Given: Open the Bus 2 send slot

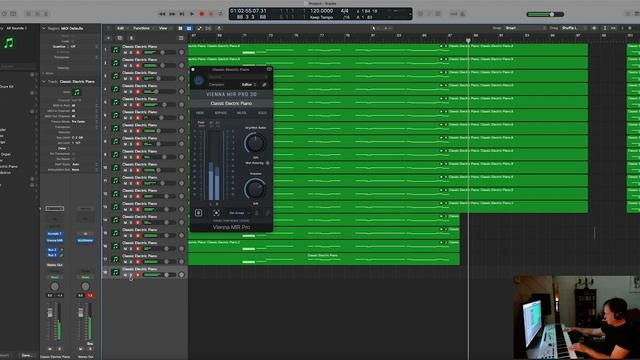Looking at the screenshot, I should [x=53, y=250].
